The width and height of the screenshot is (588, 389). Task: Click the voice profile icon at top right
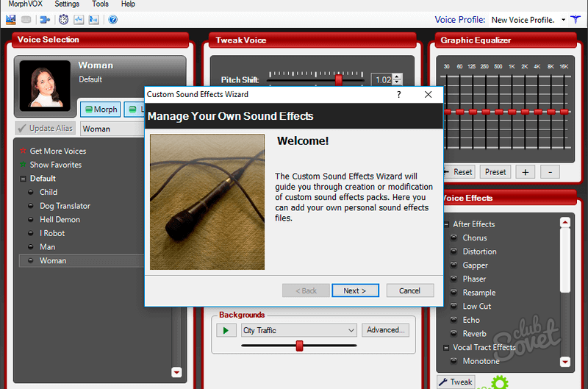576,19
